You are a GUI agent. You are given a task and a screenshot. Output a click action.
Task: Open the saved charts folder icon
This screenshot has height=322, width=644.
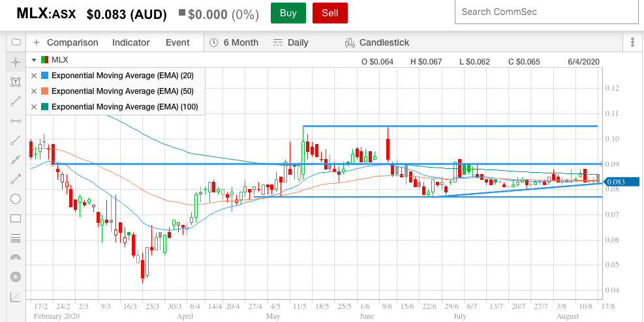(16, 42)
